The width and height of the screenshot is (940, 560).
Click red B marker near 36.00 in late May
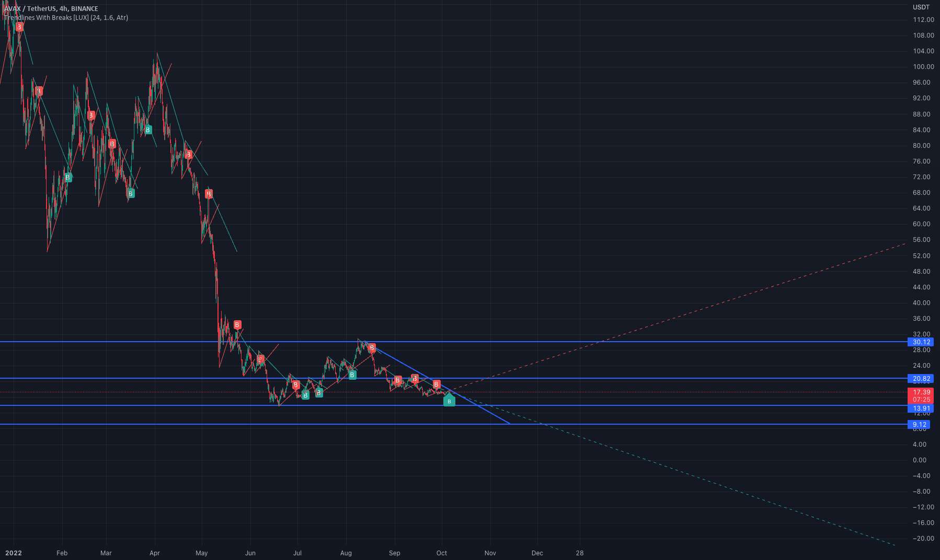click(x=237, y=325)
